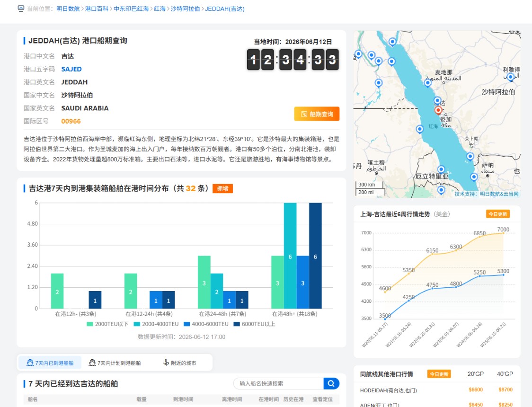The image size is (532, 407).
Task: Click the search magnifier icon button
Action: (x=331, y=384)
